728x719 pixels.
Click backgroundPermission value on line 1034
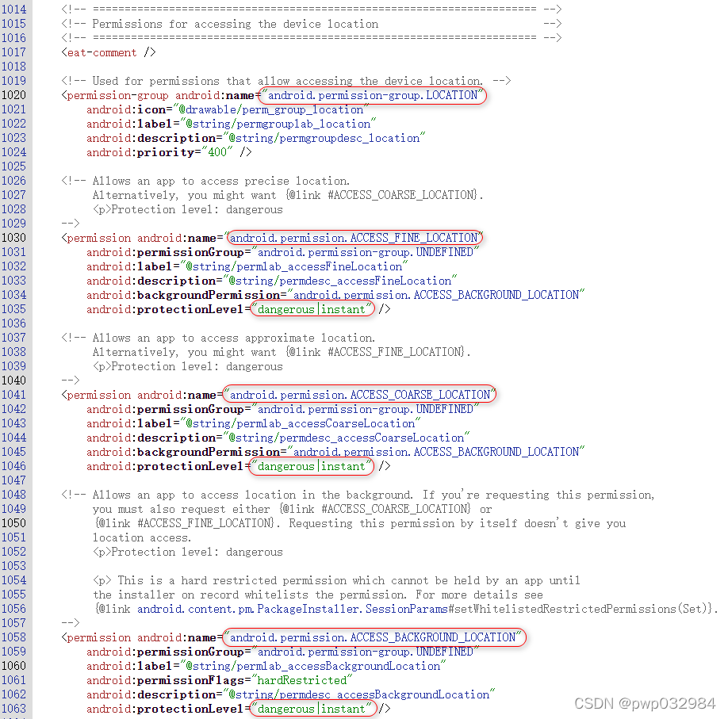click(436, 295)
